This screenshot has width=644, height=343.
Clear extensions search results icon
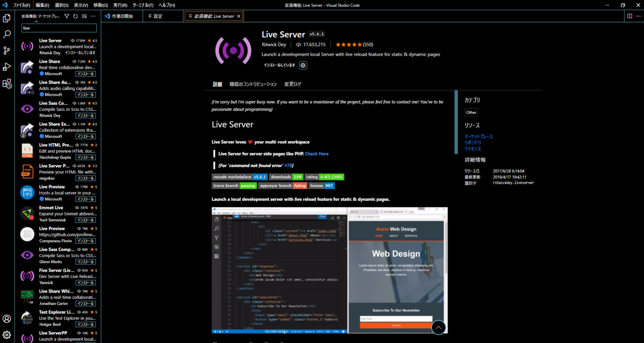(x=84, y=16)
